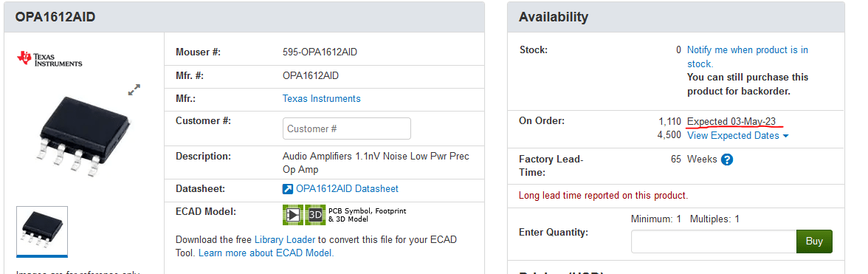Click the 3D model icon

(x=315, y=215)
